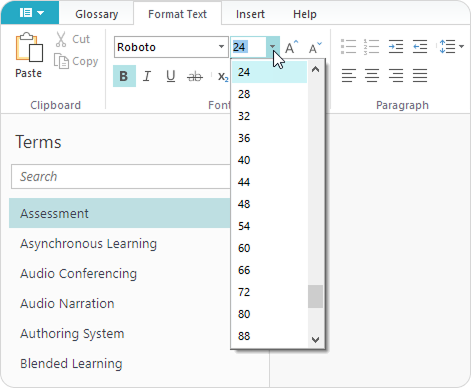Toggle Subscript formatting

coord(223,77)
